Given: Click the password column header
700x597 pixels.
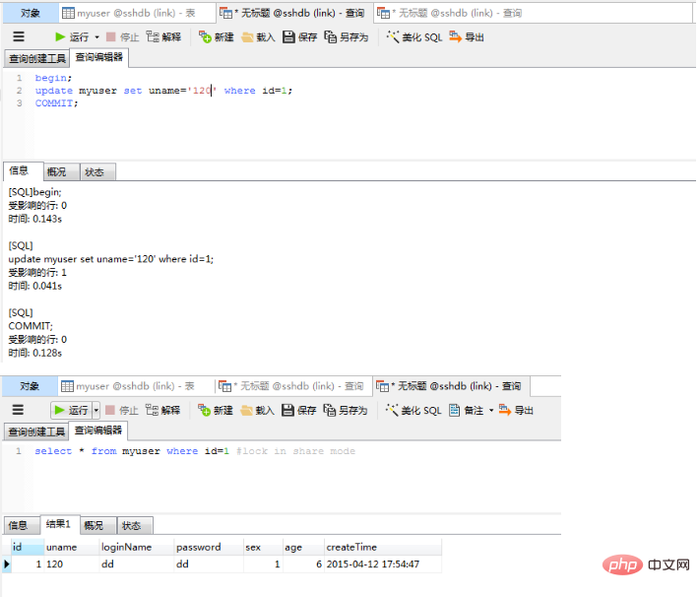Looking at the screenshot, I should [x=209, y=548].
